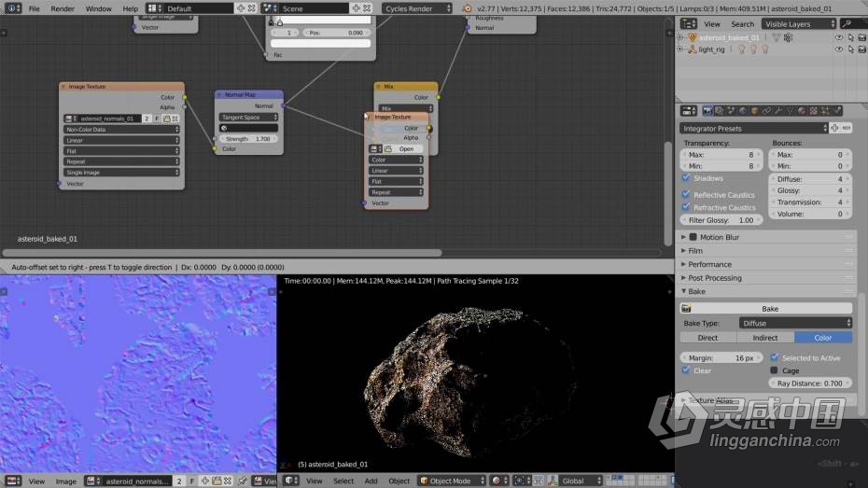Toggle the Shadows checkbox
Image resolution: width=868 pixels, height=488 pixels.
coord(686,177)
